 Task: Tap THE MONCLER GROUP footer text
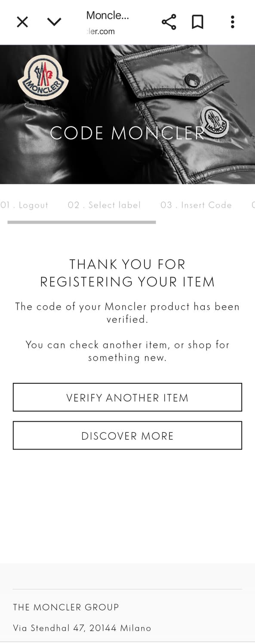tap(66, 607)
